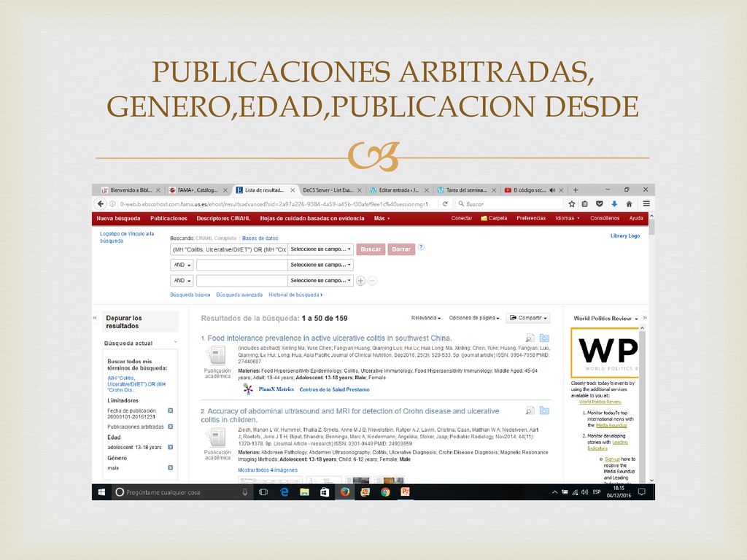Viewport: 747px width, 560px height.
Task: Mute the El código sec... tab audio
Action: (553, 190)
